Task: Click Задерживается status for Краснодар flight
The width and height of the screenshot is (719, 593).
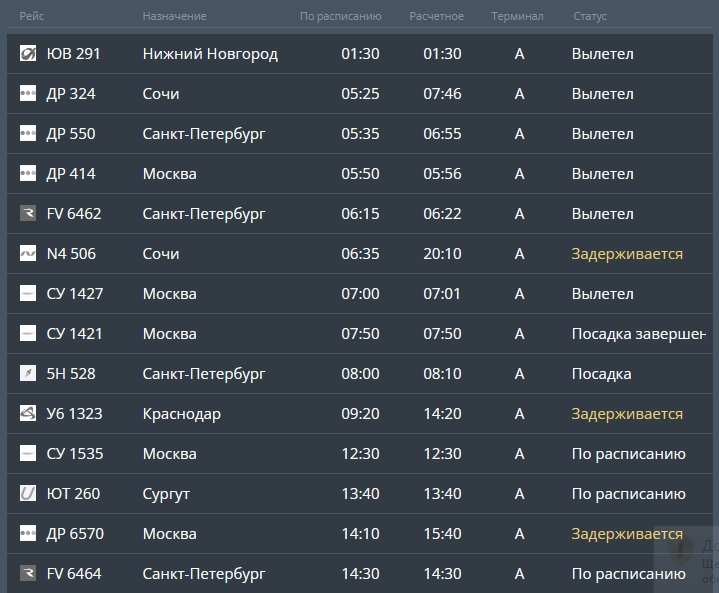Action: (x=627, y=414)
